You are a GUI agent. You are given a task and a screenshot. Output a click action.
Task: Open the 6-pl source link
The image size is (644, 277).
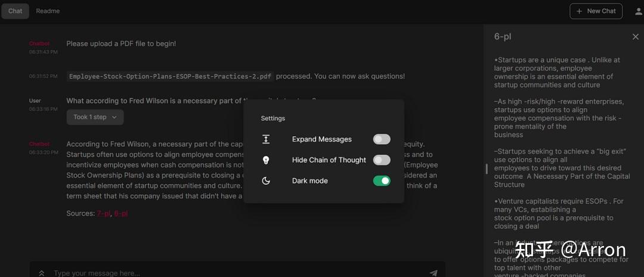pyautogui.click(x=120, y=213)
